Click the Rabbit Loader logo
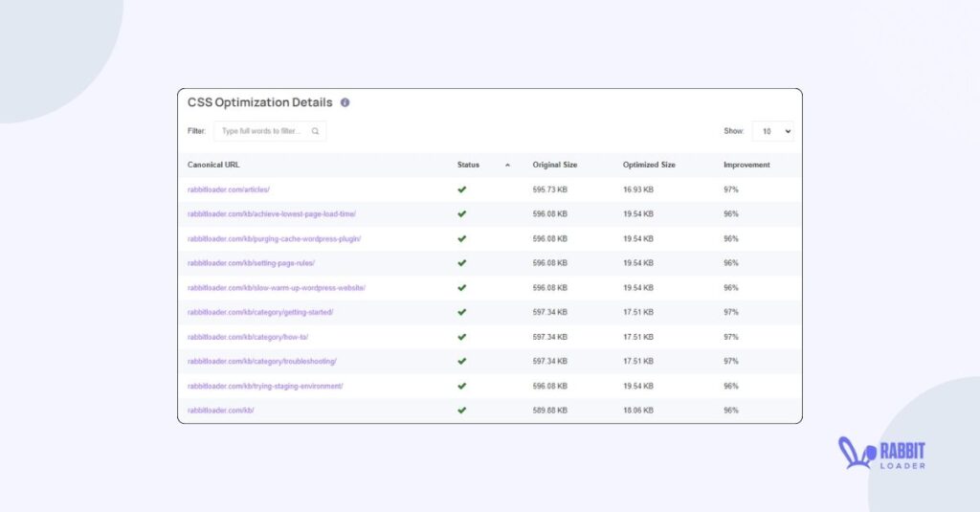 pyautogui.click(x=881, y=454)
